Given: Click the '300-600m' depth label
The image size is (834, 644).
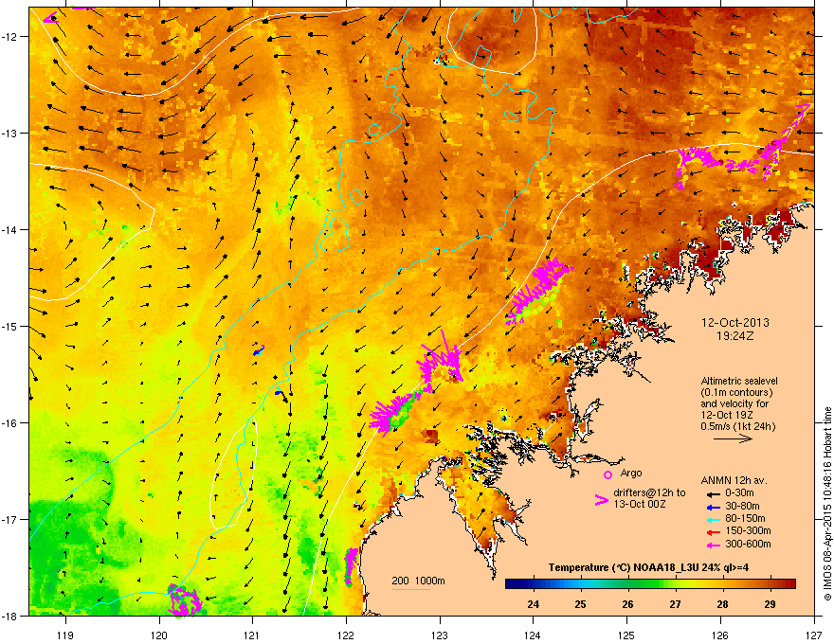Looking at the screenshot, I should [x=749, y=545].
